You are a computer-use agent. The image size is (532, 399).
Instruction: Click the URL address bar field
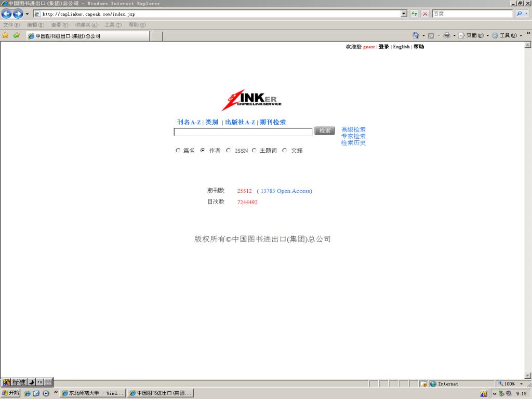pos(217,14)
